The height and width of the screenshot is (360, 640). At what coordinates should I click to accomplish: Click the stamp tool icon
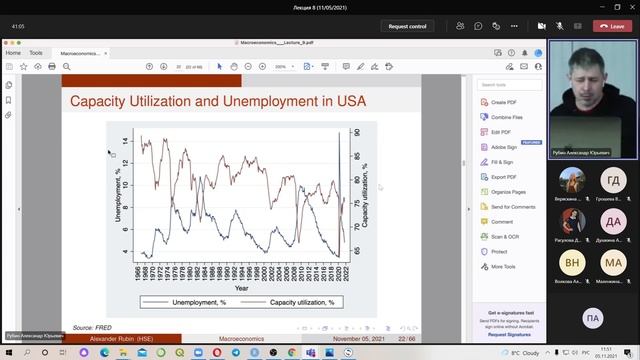click(x=389, y=67)
